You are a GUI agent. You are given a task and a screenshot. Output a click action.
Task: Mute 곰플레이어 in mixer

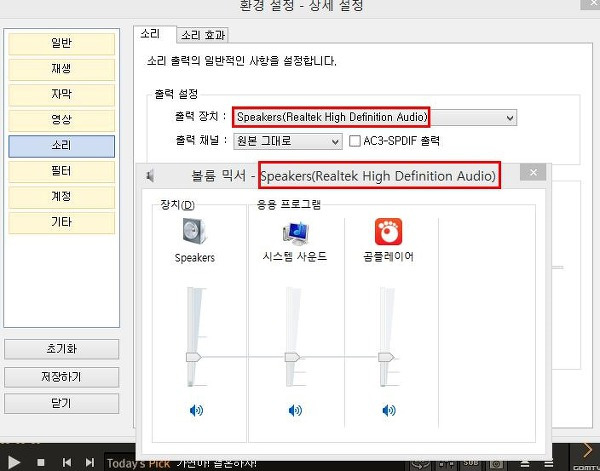(389, 411)
